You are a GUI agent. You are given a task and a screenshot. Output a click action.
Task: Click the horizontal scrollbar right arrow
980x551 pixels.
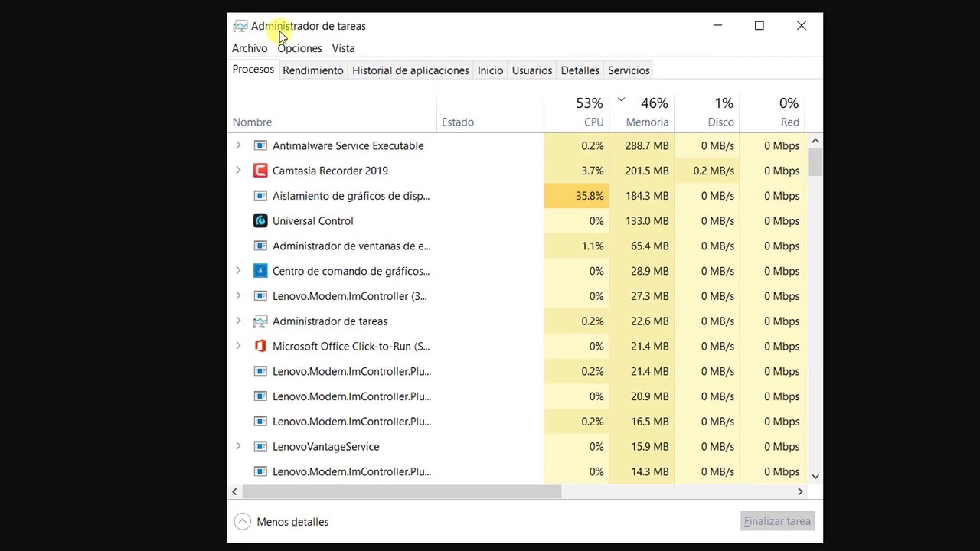(x=800, y=491)
